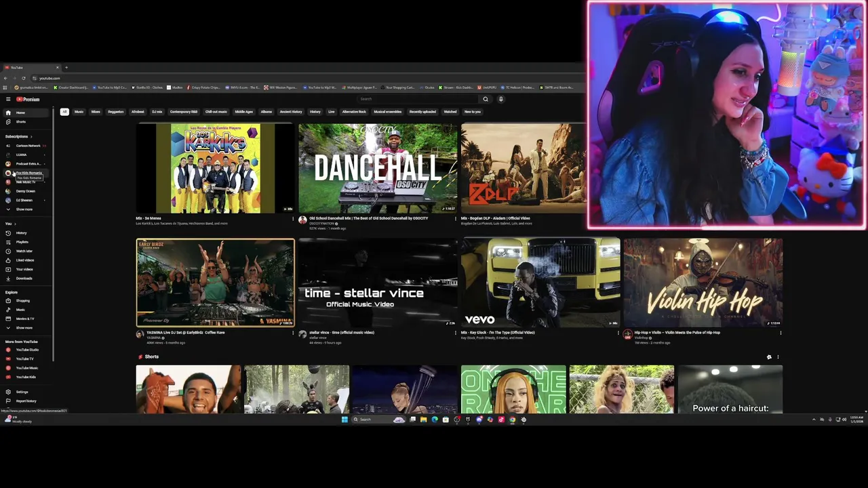Open Report history in the sidebar

point(26,401)
